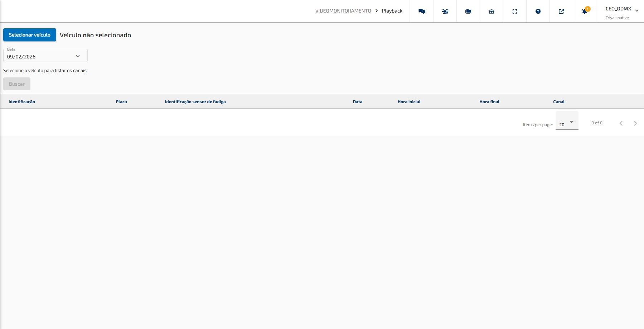The height and width of the screenshot is (329, 644).
Task: Click 'Selecione o veículo para listar os canais'
Action: coord(45,71)
